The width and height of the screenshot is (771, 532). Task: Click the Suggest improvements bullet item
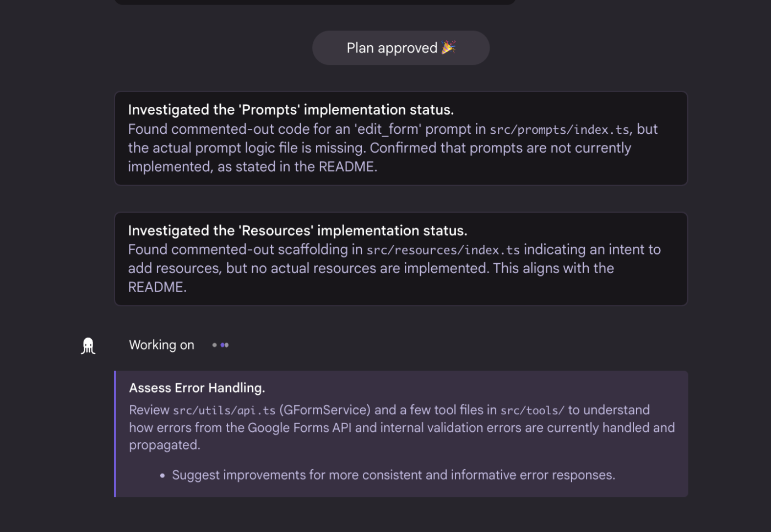(393, 475)
